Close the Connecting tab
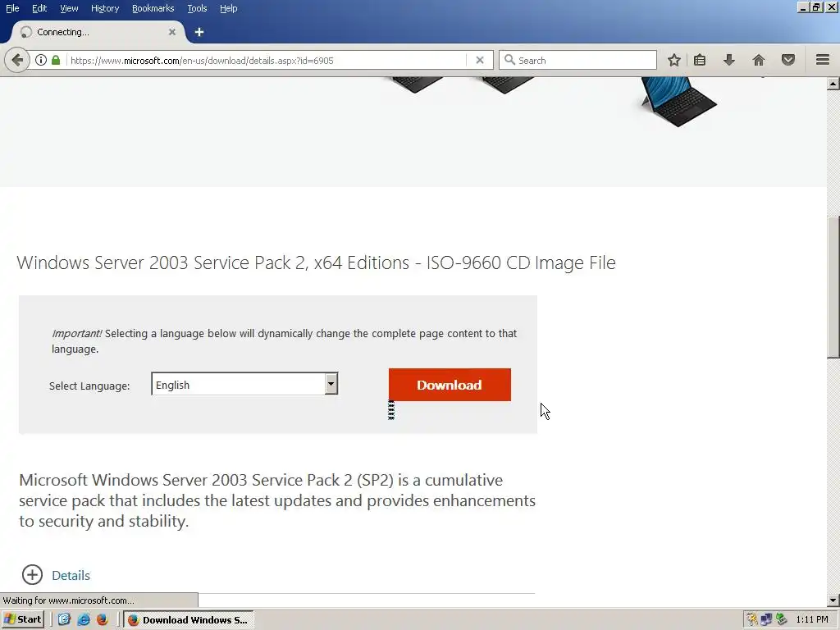Viewport: 840px width, 630px height. click(172, 32)
